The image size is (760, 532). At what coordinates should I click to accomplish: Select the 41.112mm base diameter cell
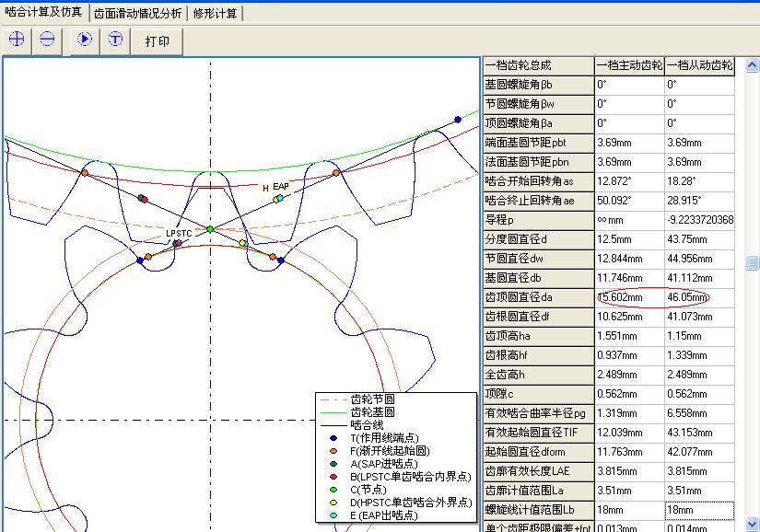coord(699,278)
